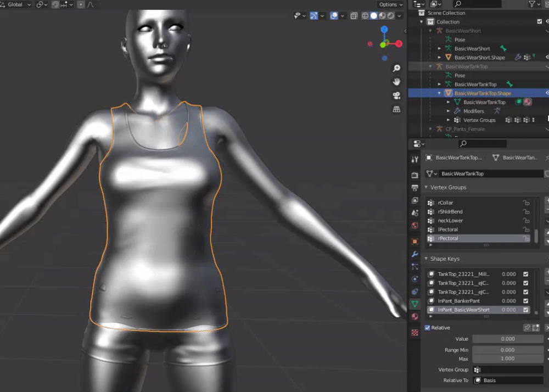Mute the InPant_BankerPant shape key

click(x=525, y=301)
